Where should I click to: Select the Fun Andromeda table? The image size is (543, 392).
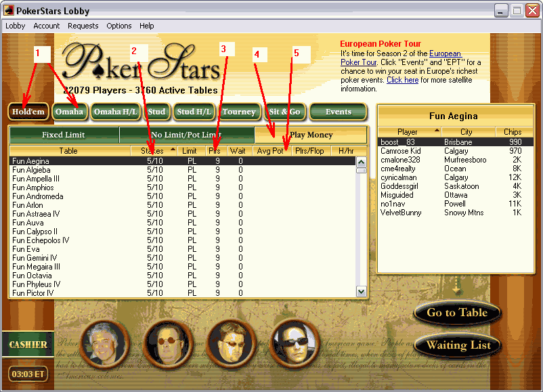pyautogui.click(x=183, y=196)
